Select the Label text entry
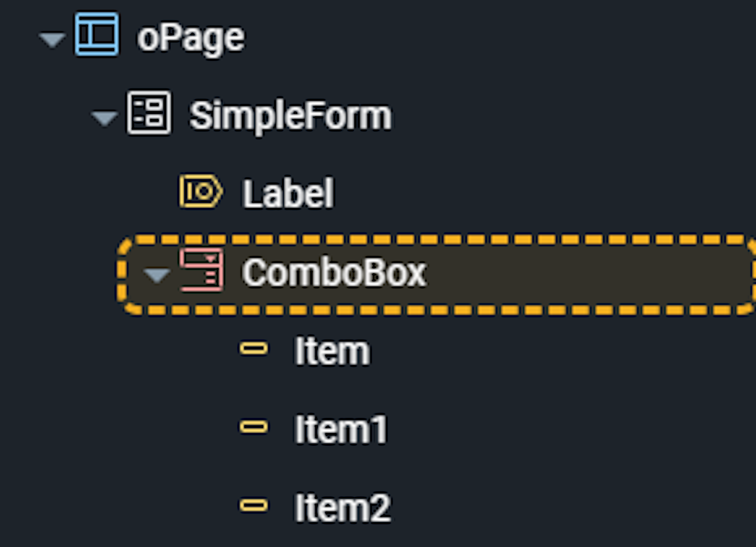756x547 pixels. point(288,193)
